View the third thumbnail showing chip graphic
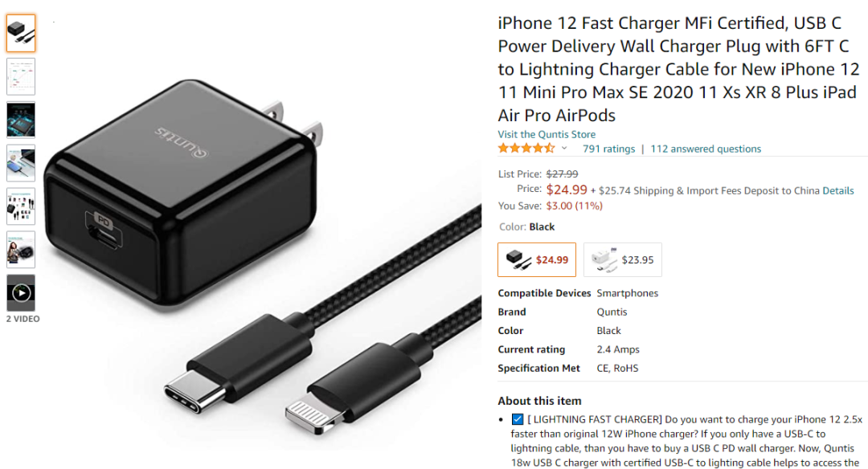The image size is (868, 469). [21, 120]
